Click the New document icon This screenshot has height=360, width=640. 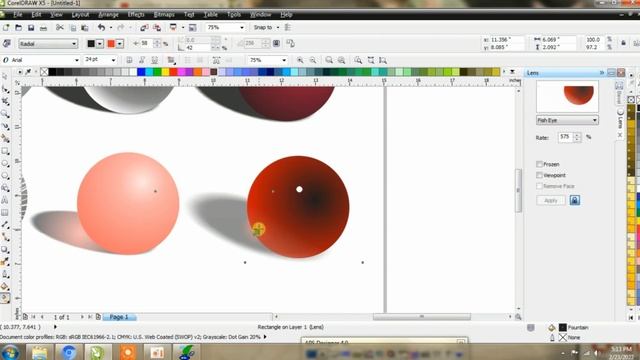[x=6, y=28]
